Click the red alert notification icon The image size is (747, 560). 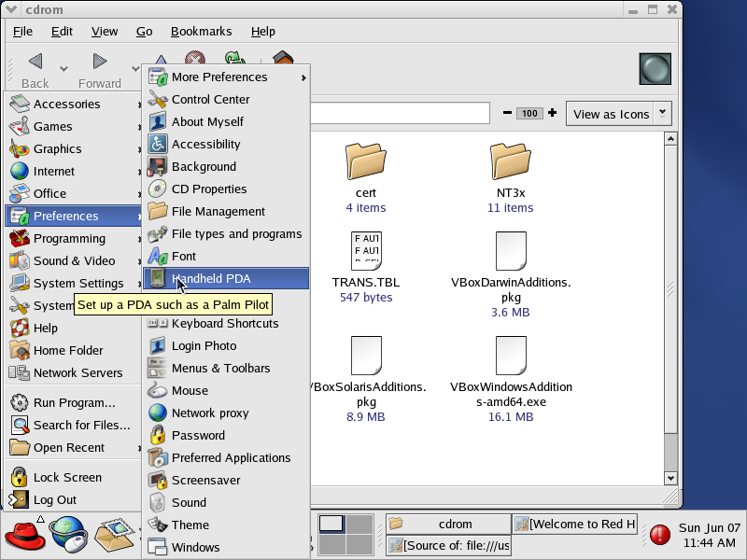click(x=660, y=534)
